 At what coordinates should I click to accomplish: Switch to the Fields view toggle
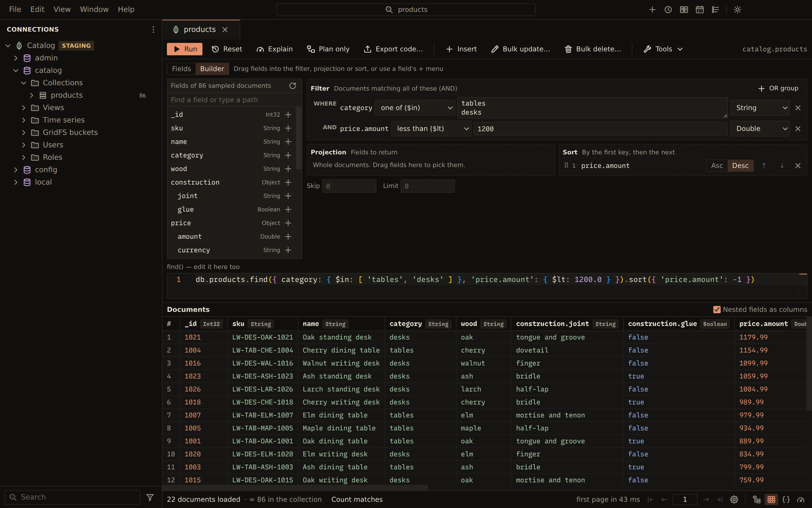click(181, 69)
